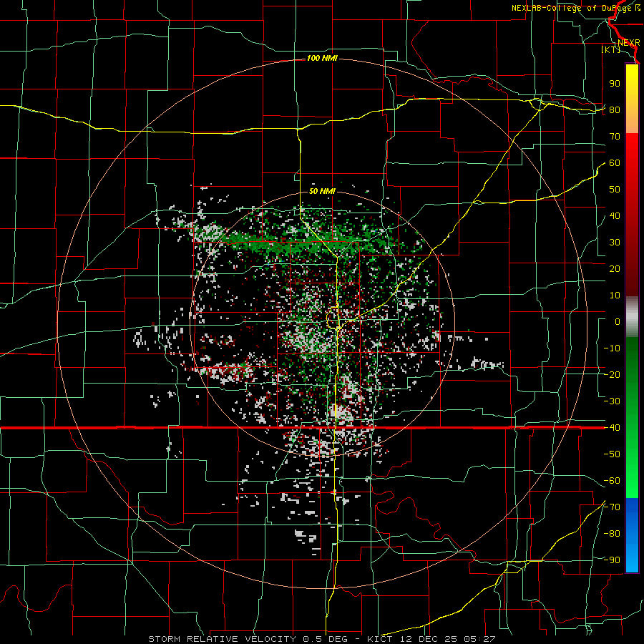644x644 pixels.
Task: Select the 90 value on velocity scale
Action: [615, 84]
